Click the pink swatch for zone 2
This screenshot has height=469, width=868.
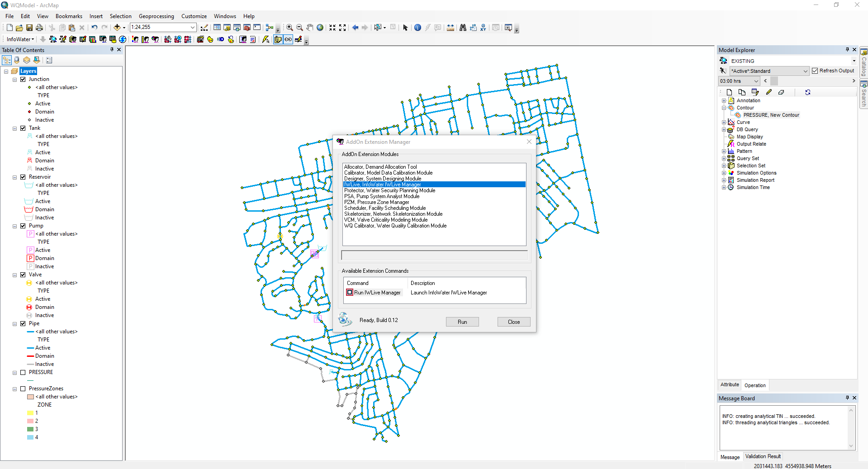tap(29, 421)
